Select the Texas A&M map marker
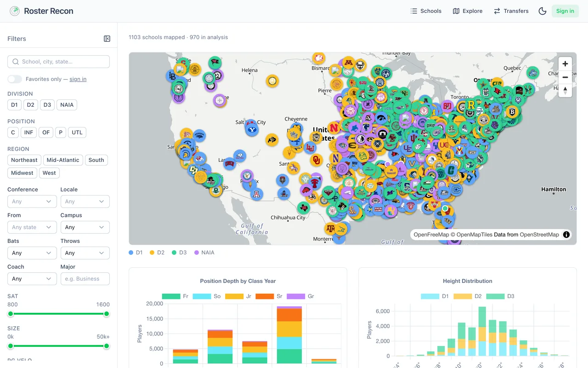588x368 pixels. point(331,229)
